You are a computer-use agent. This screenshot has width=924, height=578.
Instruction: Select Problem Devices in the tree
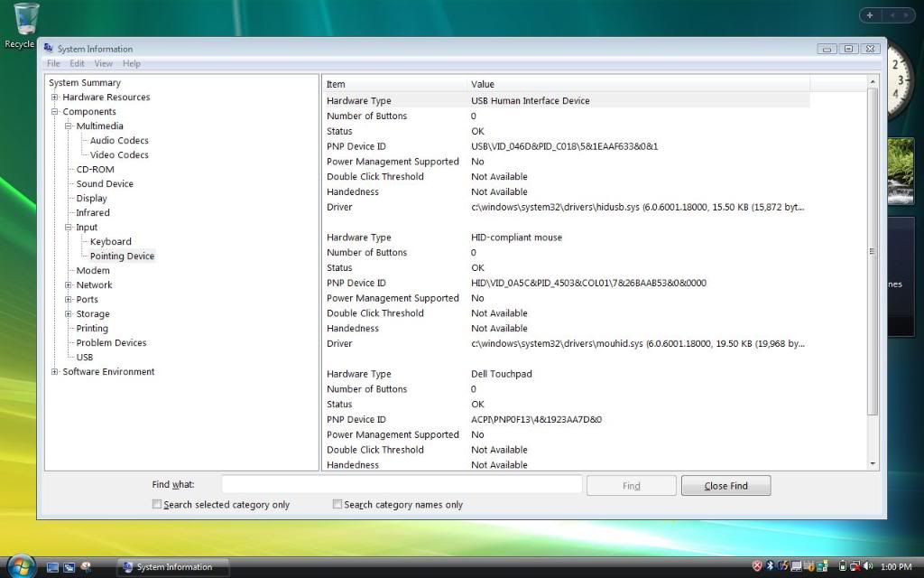point(111,343)
